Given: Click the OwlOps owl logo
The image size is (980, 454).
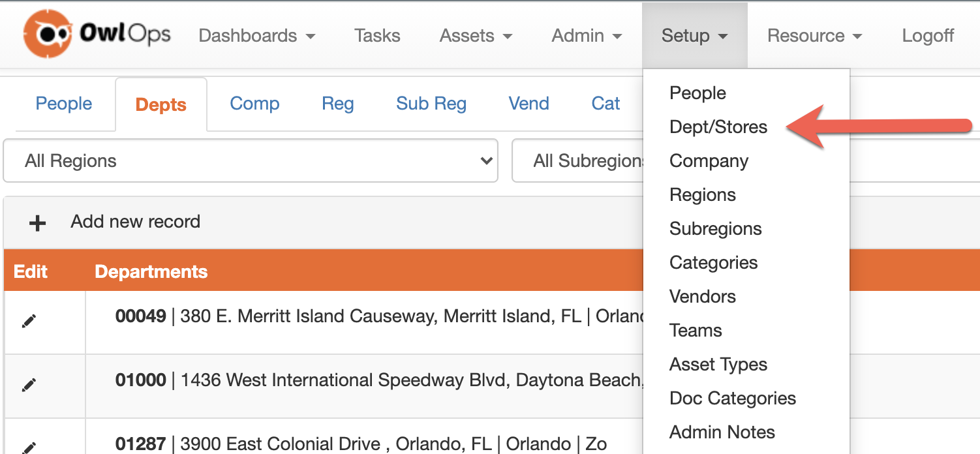Looking at the screenshot, I should click(x=47, y=34).
